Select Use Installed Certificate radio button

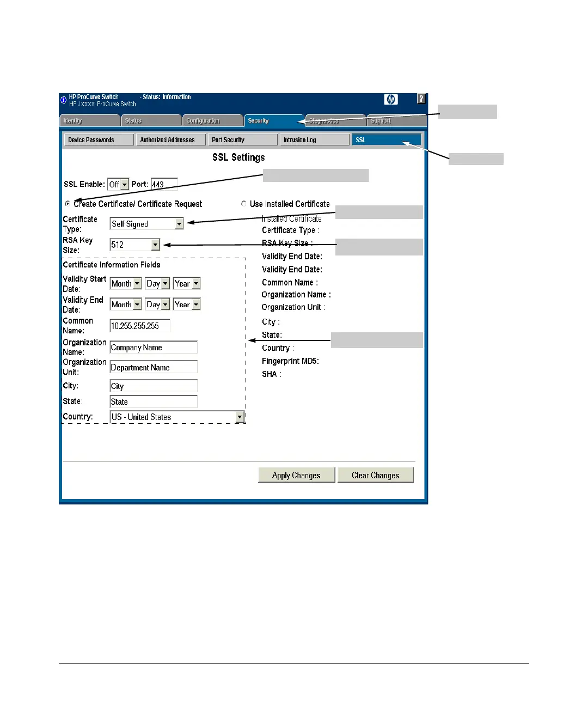coord(243,203)
